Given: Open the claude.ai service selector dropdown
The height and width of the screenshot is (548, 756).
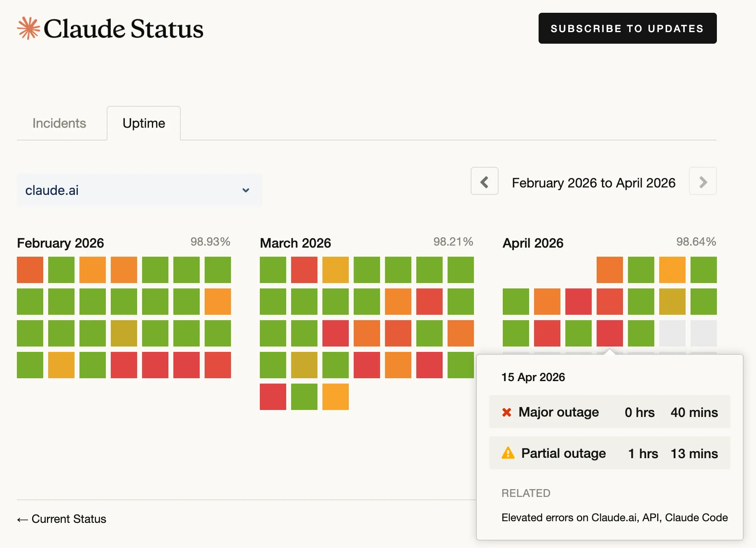Looking at the screenshot, I should click(139, 190).
